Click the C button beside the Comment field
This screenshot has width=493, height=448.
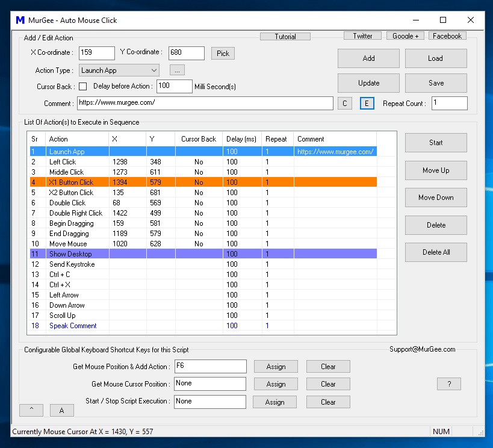coord(344,103)
